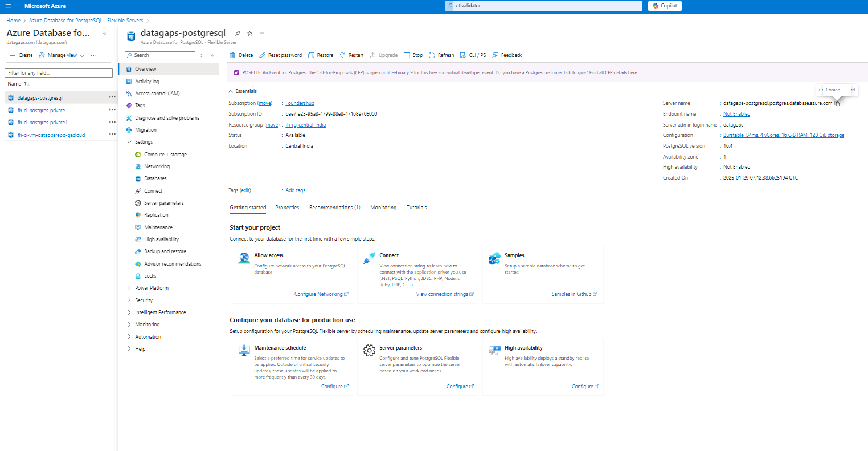Open ellipsis menu for fh-ci-postgres-private1 row
The height and width of the screenshot is (451, 868).
pos(112,122)
